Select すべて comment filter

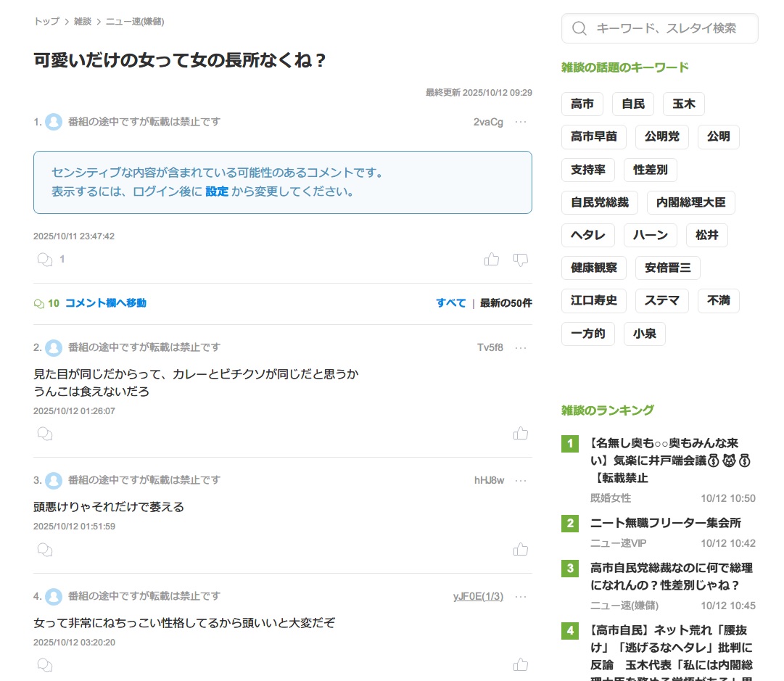pos(450,303)
